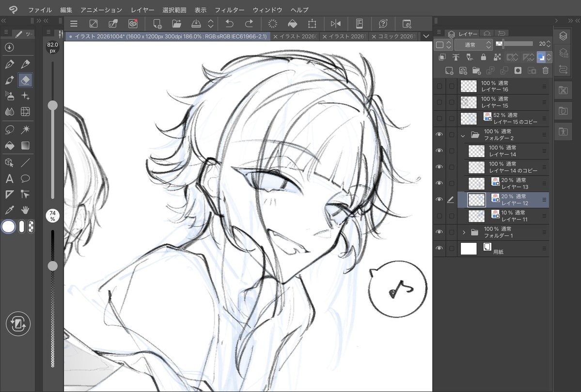Select the Pencil tool
This screenshot has width=581, height=392.
pyautogui.click(x=25, y=64)
